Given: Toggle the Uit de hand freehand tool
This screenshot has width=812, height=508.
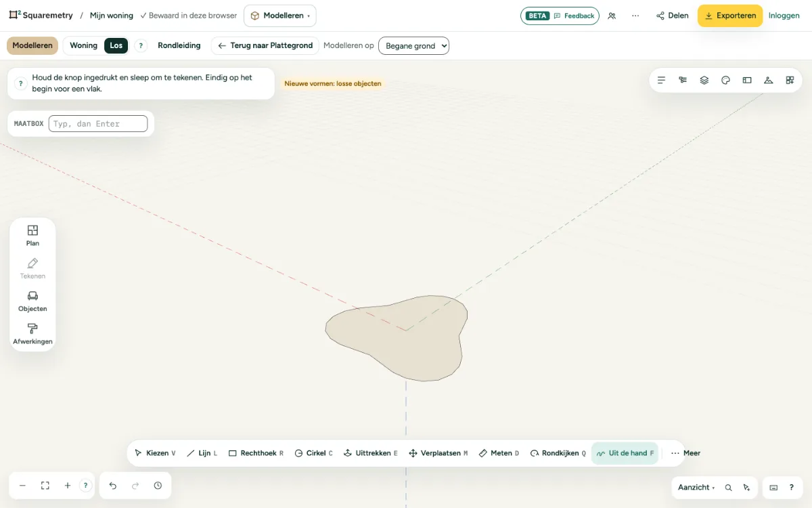Looking at the screenshot, I should 625,453.
